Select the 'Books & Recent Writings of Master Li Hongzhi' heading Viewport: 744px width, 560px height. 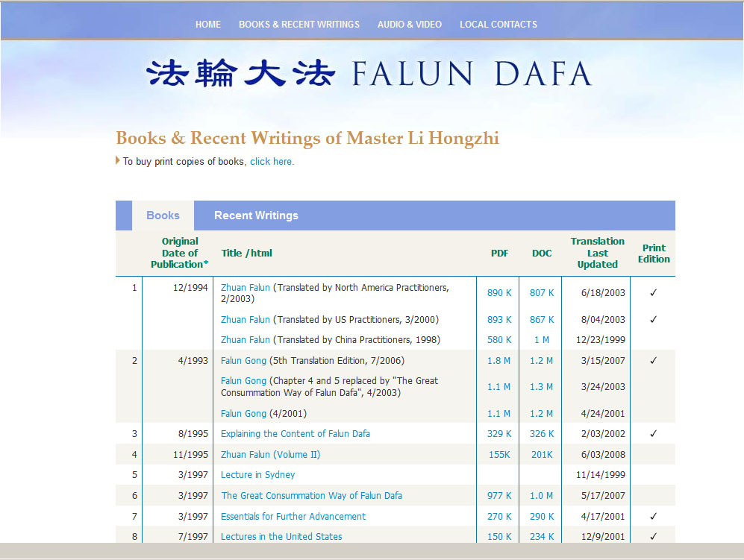click(x=307, y=138)
